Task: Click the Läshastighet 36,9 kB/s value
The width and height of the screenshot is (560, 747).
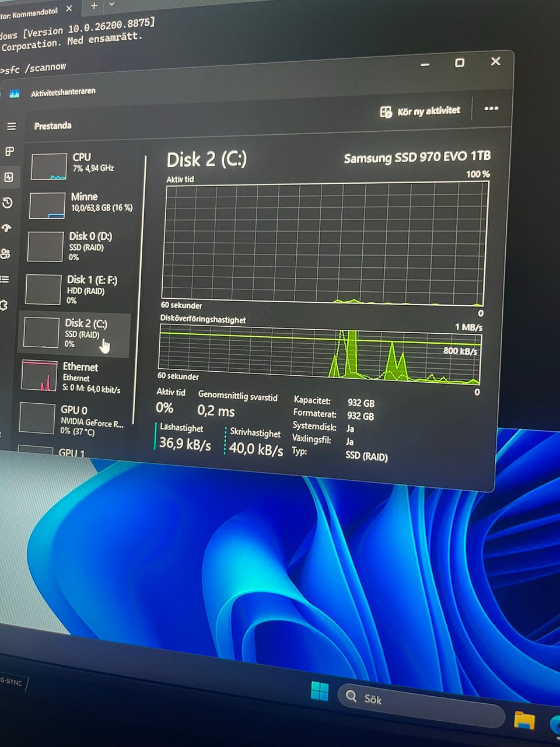Action: 185,444
